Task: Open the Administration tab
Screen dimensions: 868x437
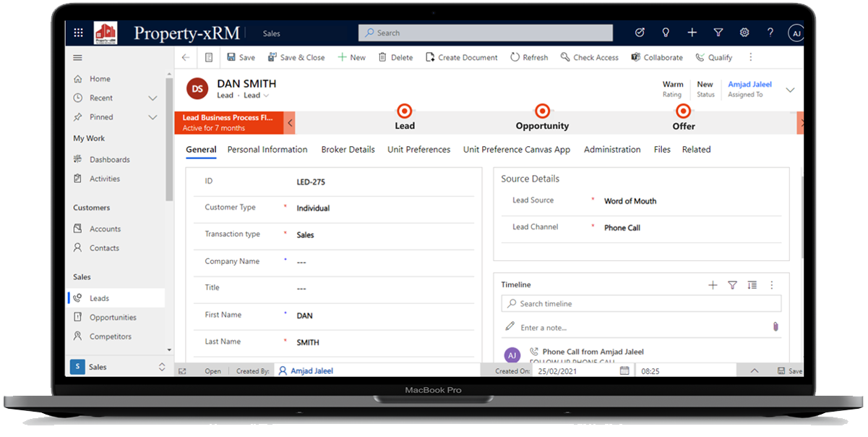Action: [612, 150]
